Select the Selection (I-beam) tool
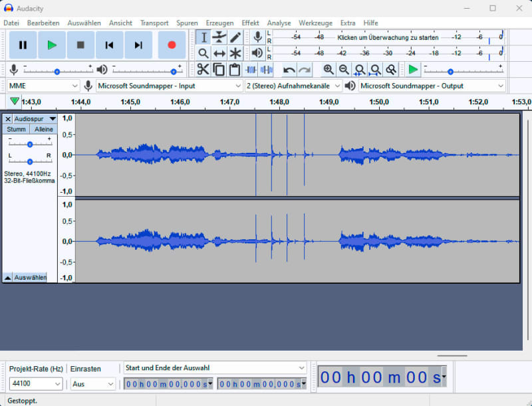The image size is (532, 406). (203, 37)
